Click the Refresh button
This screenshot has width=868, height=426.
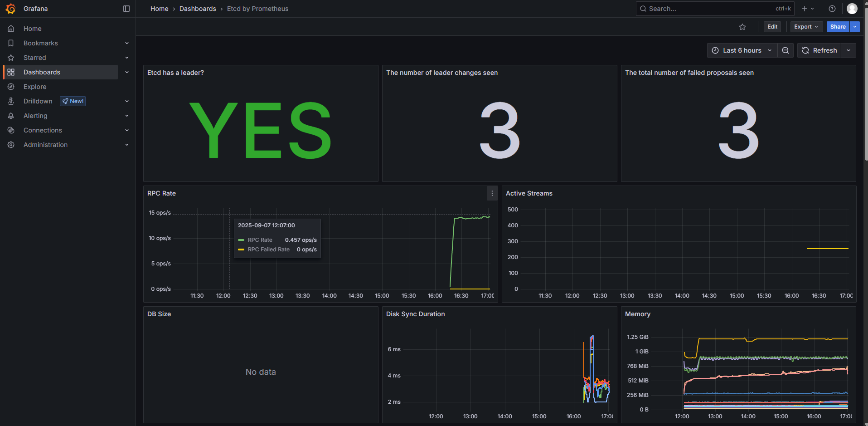[x=820, y=50]
